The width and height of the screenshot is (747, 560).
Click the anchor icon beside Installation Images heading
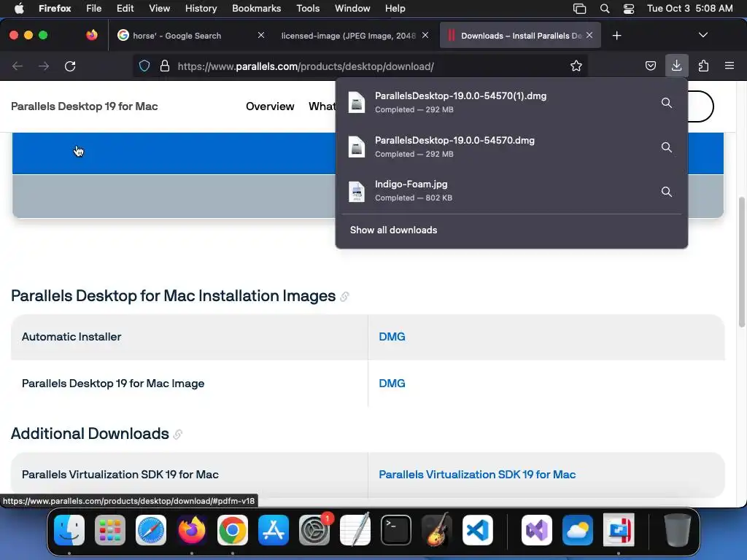[x=344, y=297]
